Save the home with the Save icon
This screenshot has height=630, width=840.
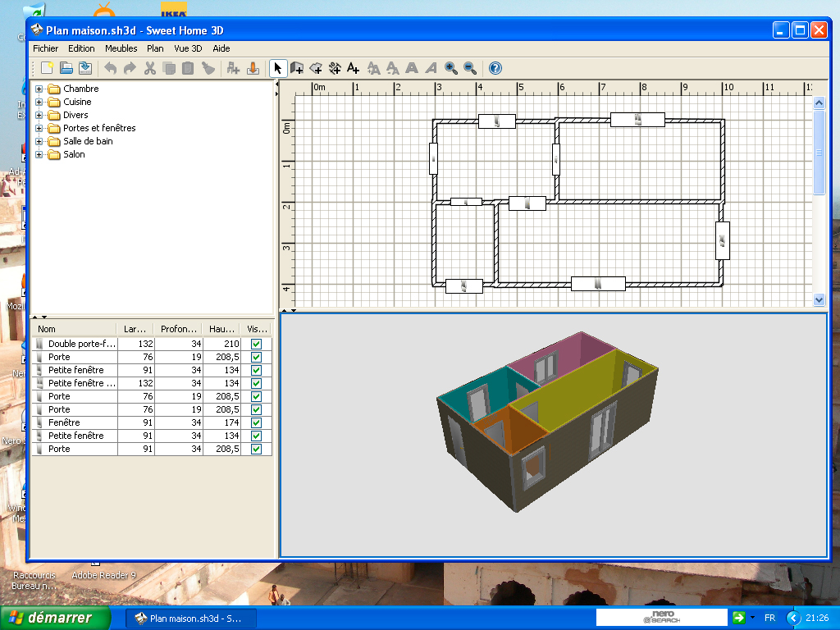coord(85,68)
